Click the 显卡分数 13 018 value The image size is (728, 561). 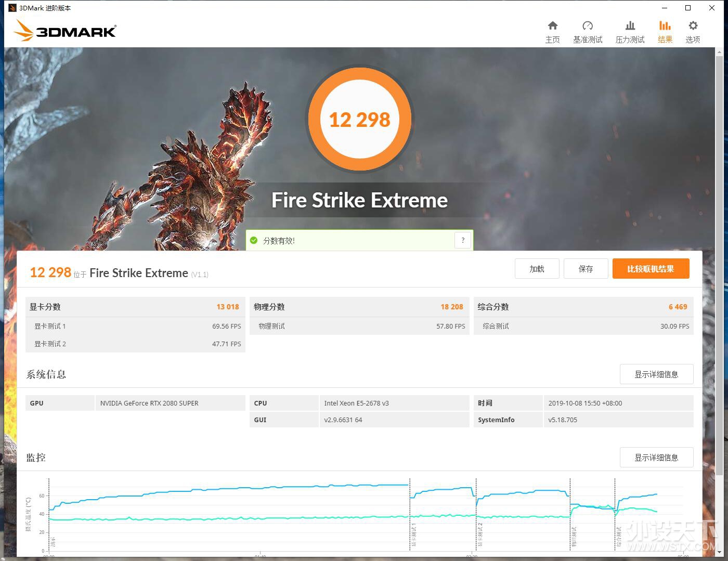tap(228, 307)
